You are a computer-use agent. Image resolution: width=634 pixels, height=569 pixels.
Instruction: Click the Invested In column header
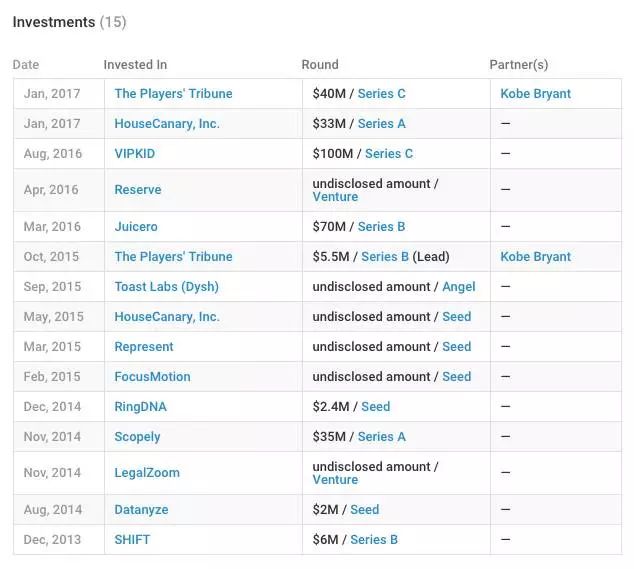coord(135,65)
